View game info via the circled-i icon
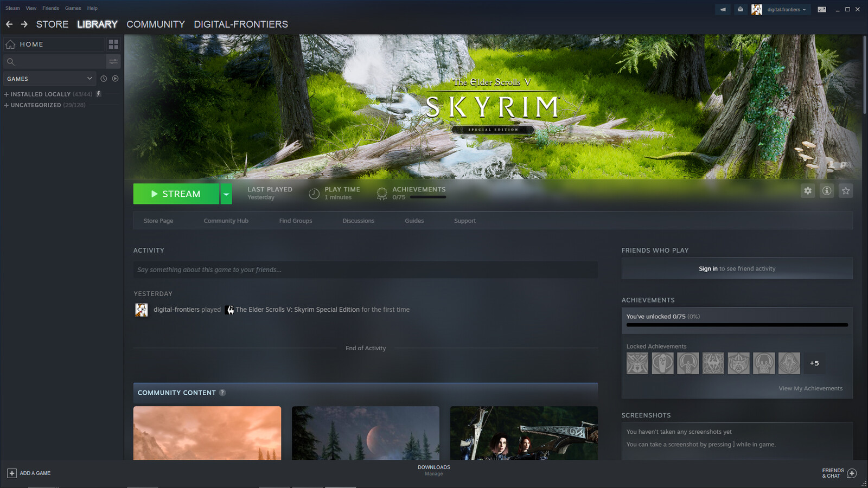This screenshot has height=488, width=868. click(827, 191)
